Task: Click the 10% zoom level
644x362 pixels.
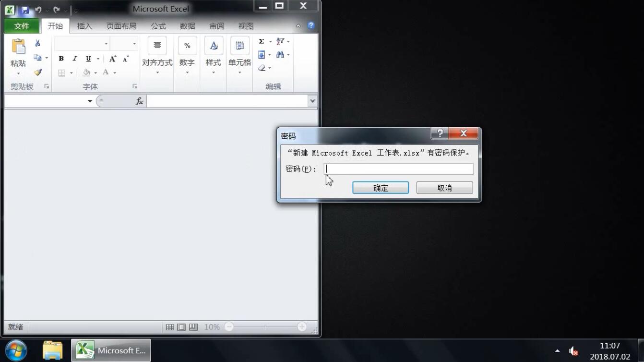Action: (212, 327)
